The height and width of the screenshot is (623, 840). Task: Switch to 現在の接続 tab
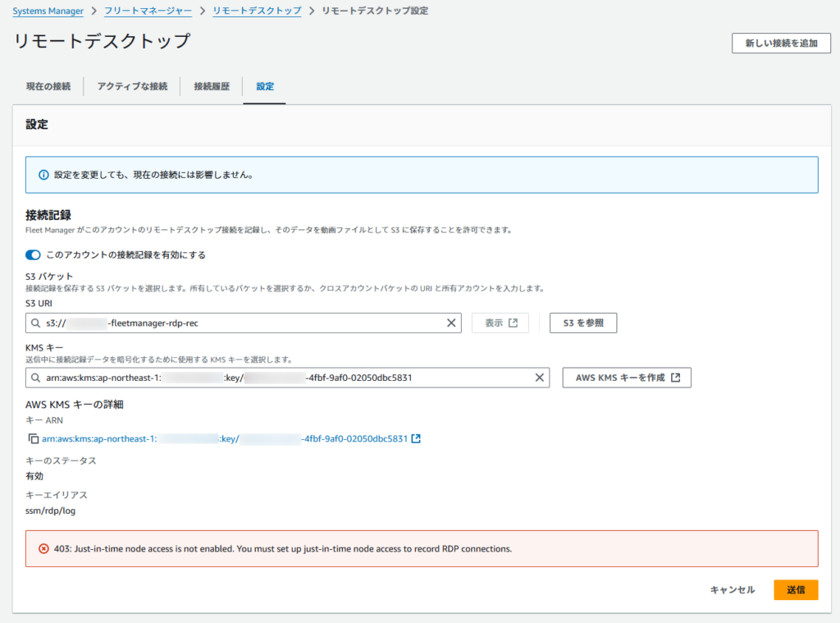pos(48,86)
